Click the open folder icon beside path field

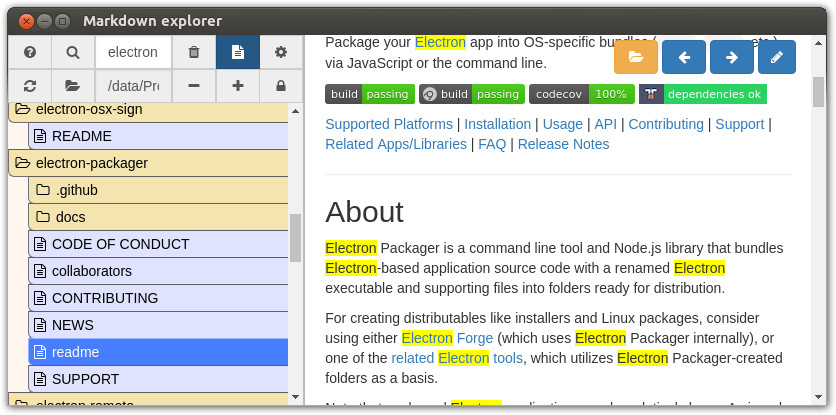73,86
